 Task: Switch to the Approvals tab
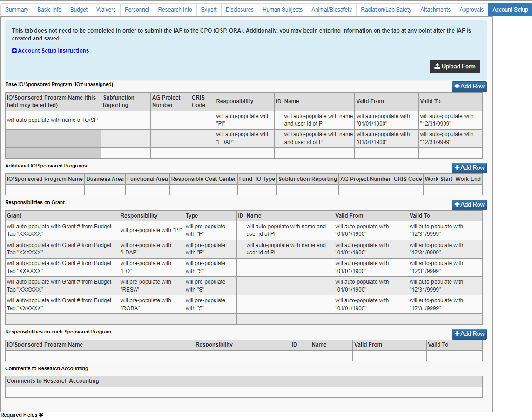point(471,9)
